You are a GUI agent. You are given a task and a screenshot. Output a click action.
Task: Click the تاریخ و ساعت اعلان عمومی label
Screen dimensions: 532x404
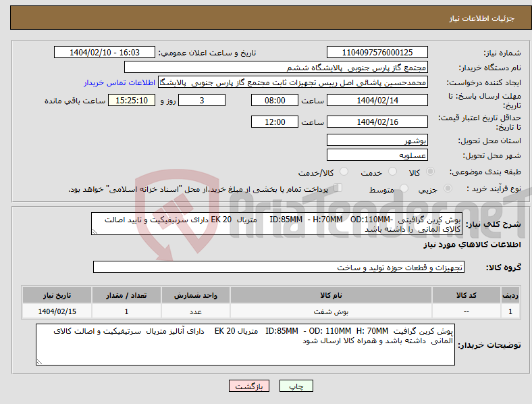pos(207,53)
